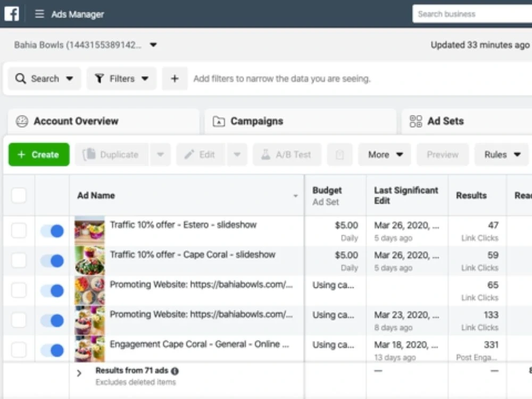Click the Account Overview gauge icon
The width and height of the screenshot is (532, 399).
tap(22, 121)
